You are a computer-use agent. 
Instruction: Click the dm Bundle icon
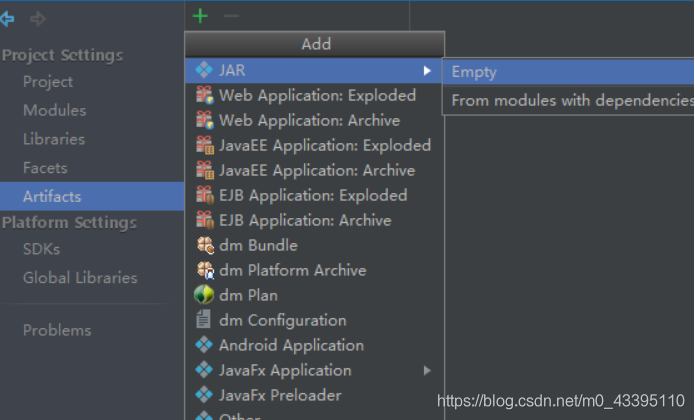coord(205,245)
